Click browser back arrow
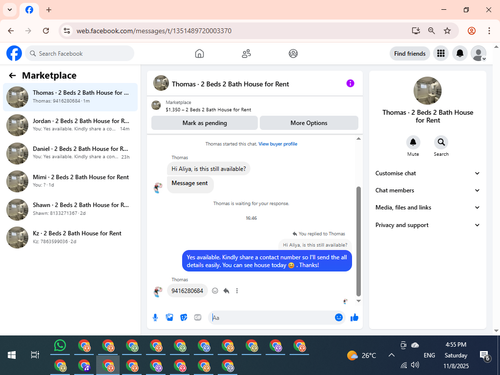 pos(11,31)
